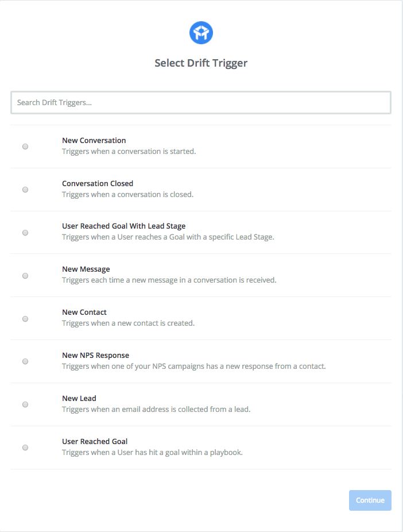Click the New Contact trigger title
Screen dimensions: 403x532
point(84,312)
